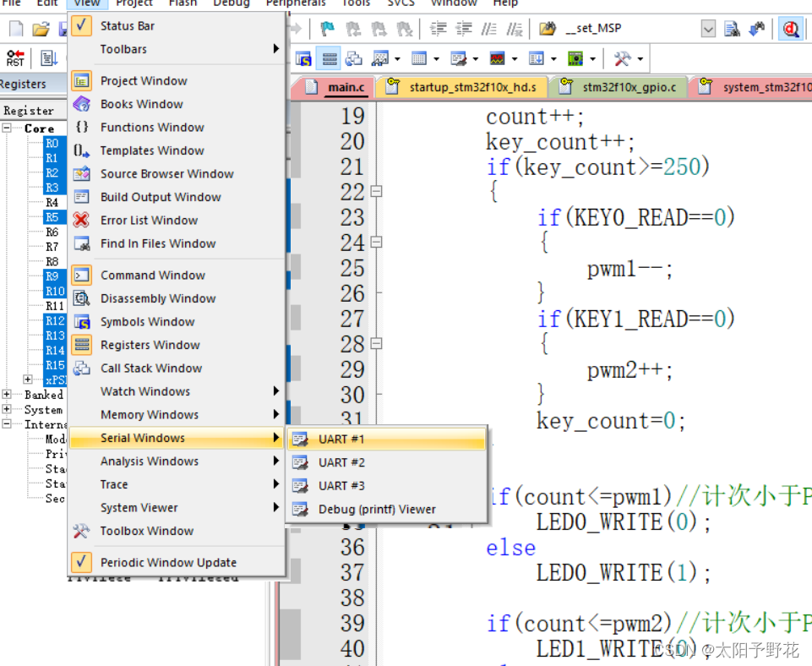The image size is (812, 666).
Task: Collapse code fold at line 22
Action: tap(377, 191)
